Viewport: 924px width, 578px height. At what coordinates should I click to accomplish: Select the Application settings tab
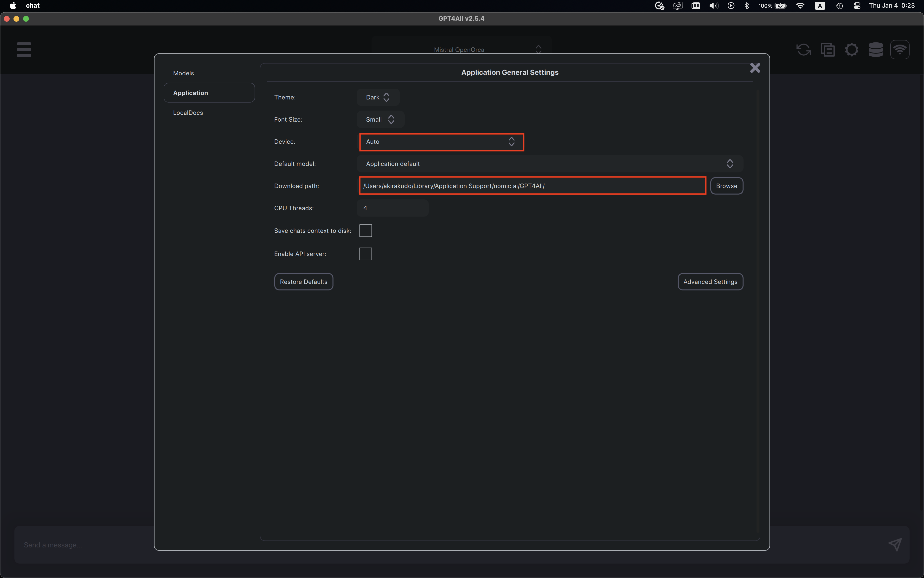(209, 92)
